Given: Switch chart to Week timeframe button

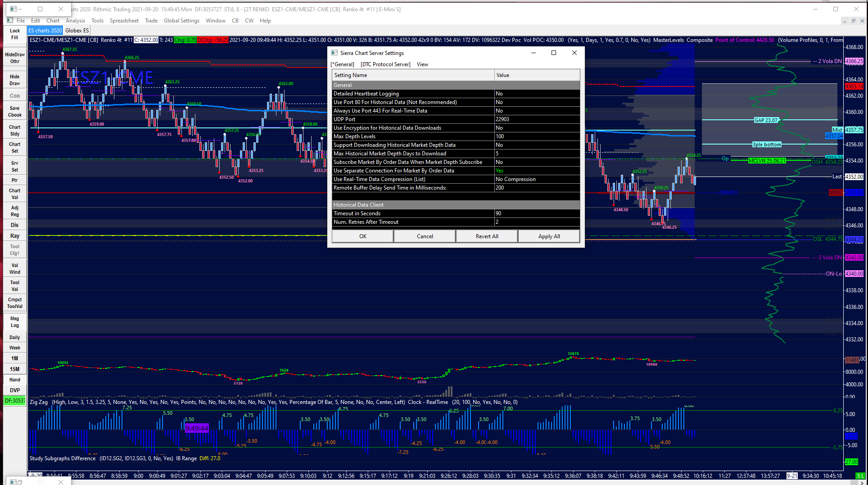Looking at the screenshot, I should pyautogui.click(x=15, y=348).
